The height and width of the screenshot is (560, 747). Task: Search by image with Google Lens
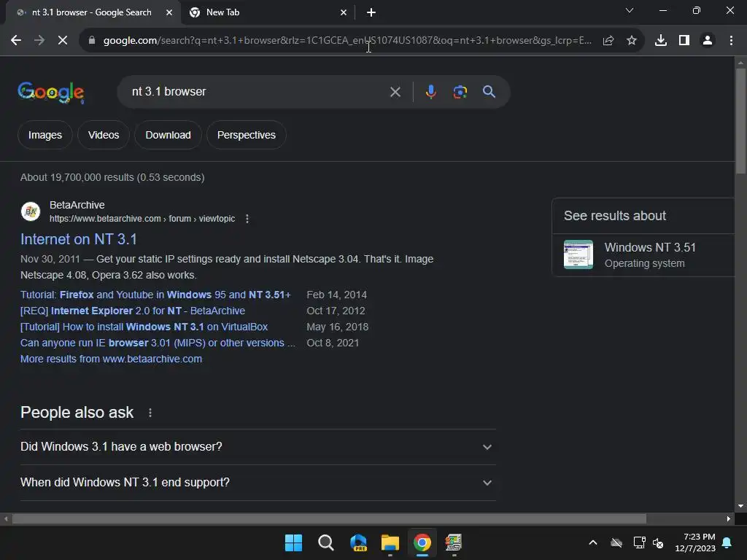(460, 91)
